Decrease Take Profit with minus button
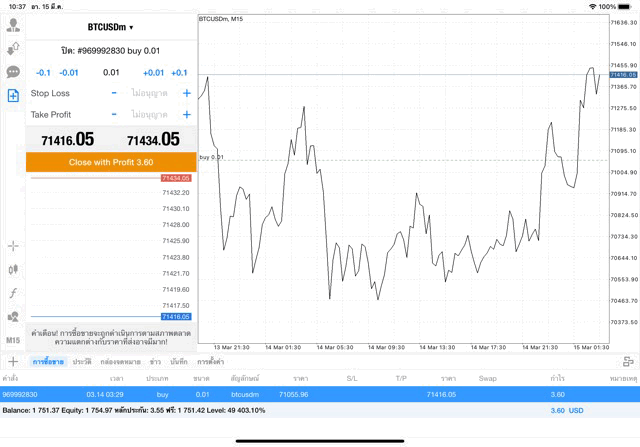Image resolution: width=640 pixels, height=447 pixels. point(114,115)
